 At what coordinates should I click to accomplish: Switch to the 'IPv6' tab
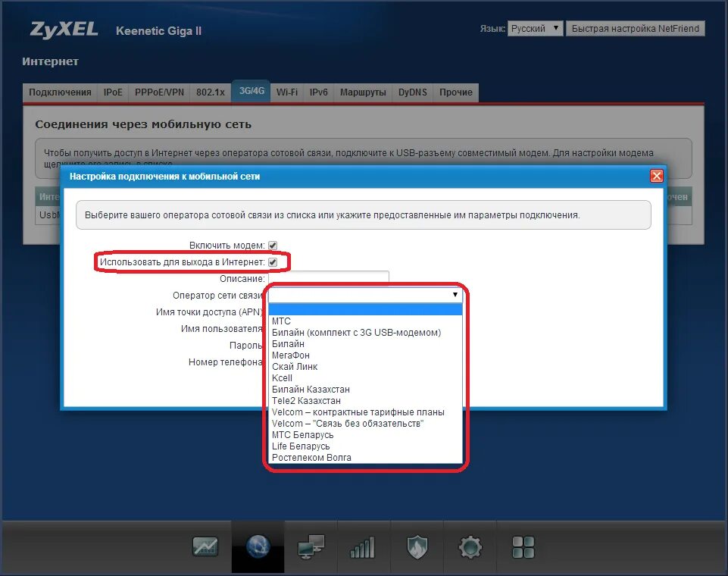318,92
